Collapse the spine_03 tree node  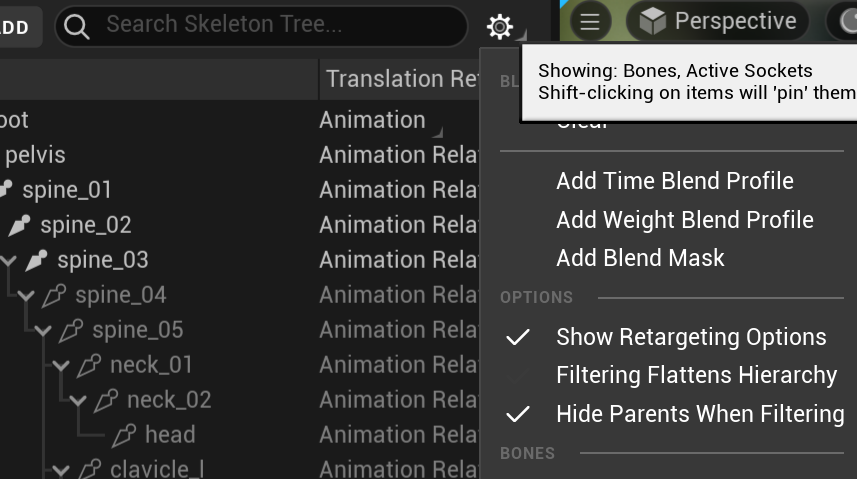point(9,261)
